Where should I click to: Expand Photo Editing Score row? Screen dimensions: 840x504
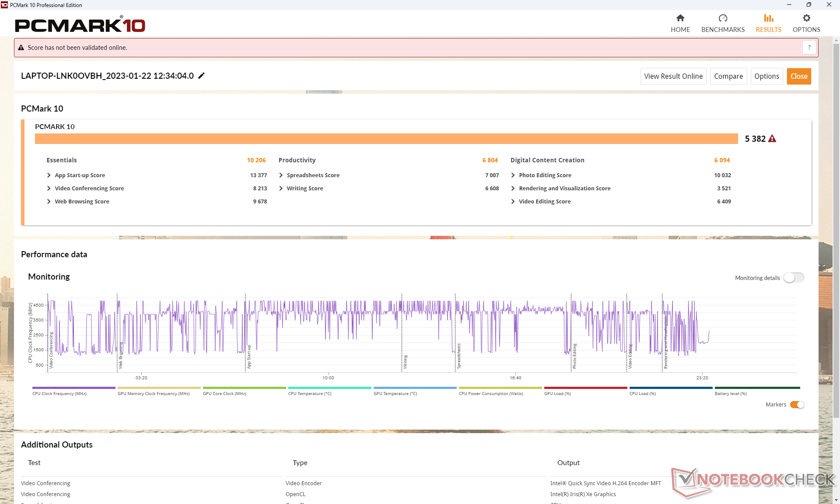click(x=513, y=175)
